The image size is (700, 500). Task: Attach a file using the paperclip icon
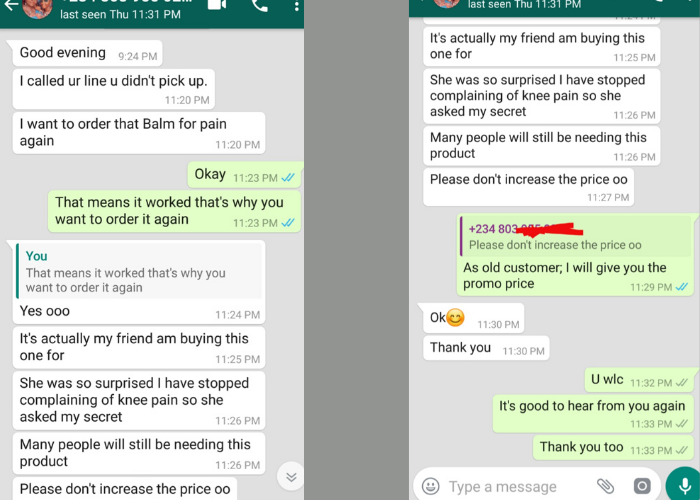605,486
